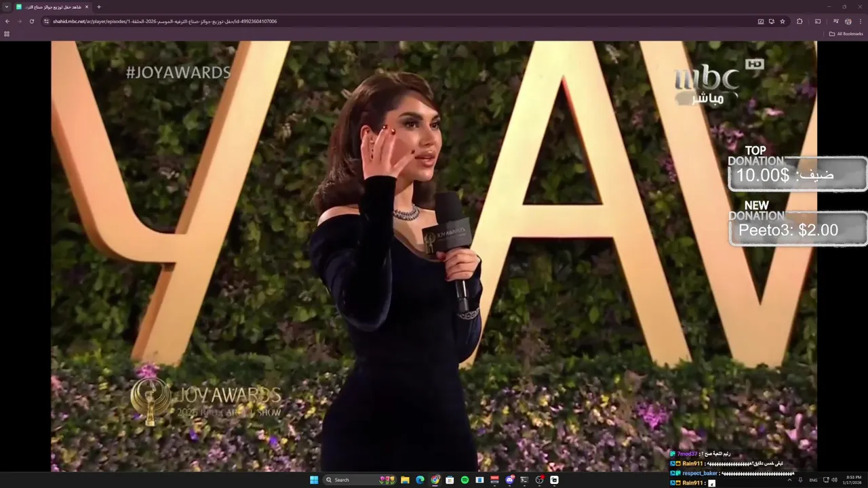Close the Shahid Joy Awards tab
Image resolution: width=868 pixels, height=488 pixels.
(x=87, y=7)
